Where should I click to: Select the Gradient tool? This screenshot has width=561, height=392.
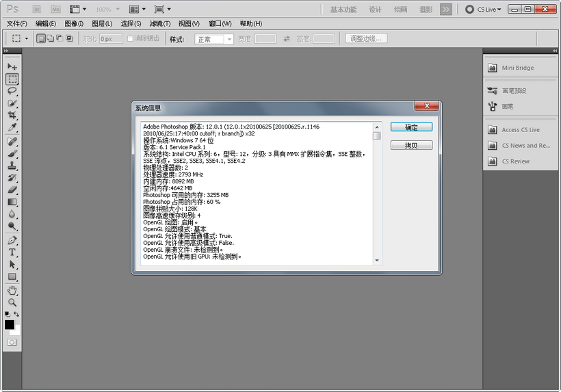12,202
